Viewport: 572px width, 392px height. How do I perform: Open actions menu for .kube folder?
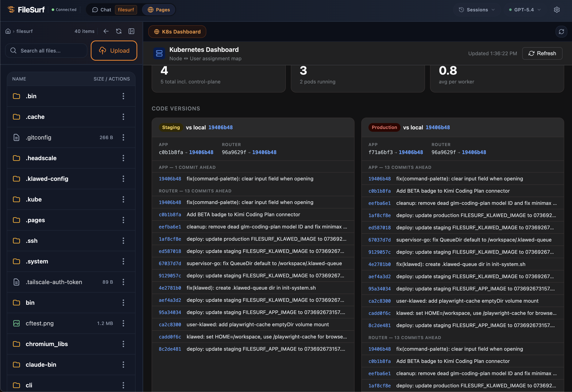pyautogui.click(x=123, y=199)
